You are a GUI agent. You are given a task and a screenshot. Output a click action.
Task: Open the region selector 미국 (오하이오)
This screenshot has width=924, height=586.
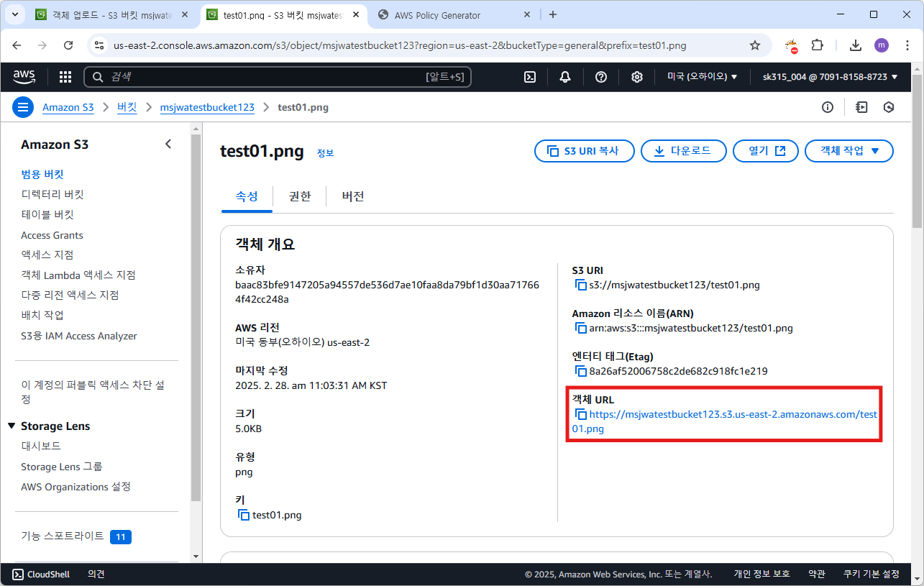point(703,77)
